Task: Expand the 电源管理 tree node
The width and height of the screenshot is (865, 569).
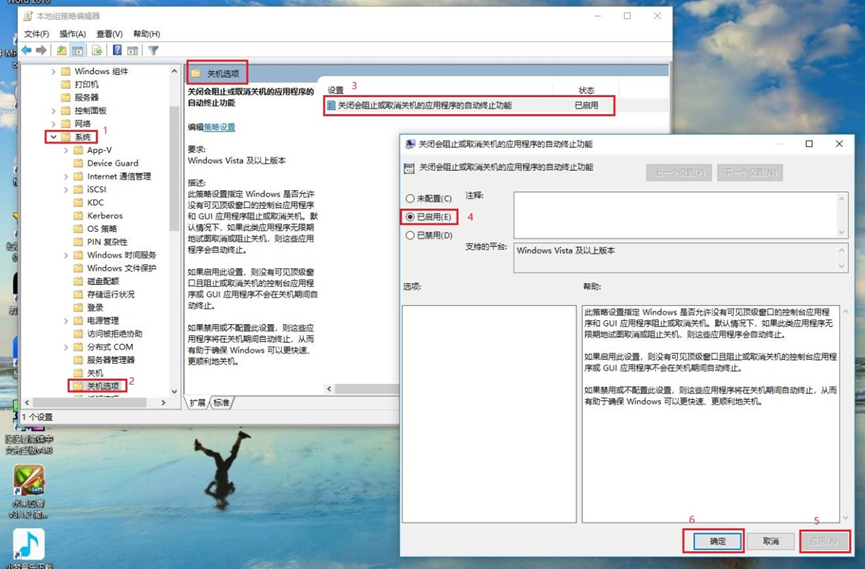Action: 66,321
